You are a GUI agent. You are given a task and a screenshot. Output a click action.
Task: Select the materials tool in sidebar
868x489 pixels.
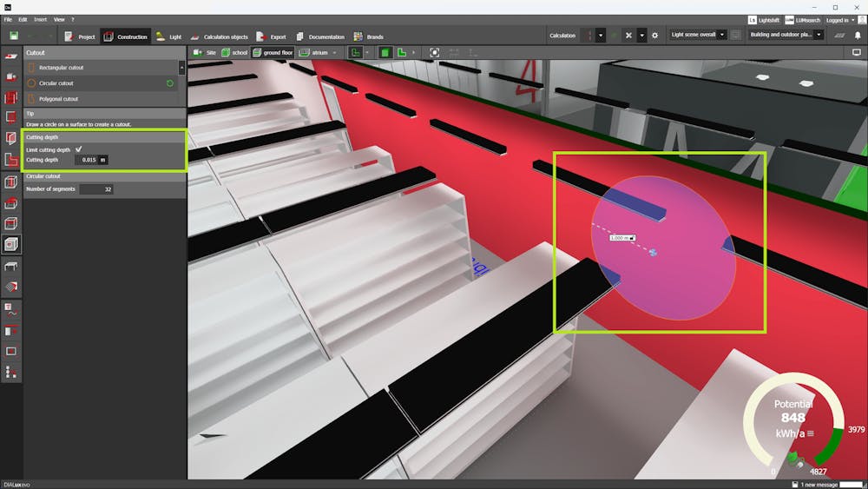coord(11,287)
